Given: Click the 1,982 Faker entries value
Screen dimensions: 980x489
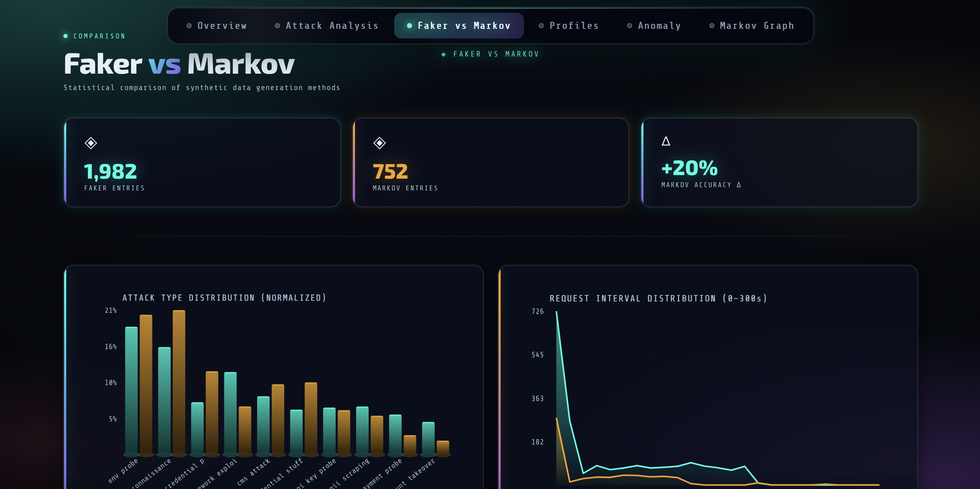Looking at the screenshot, I should (x=110, y=171).
